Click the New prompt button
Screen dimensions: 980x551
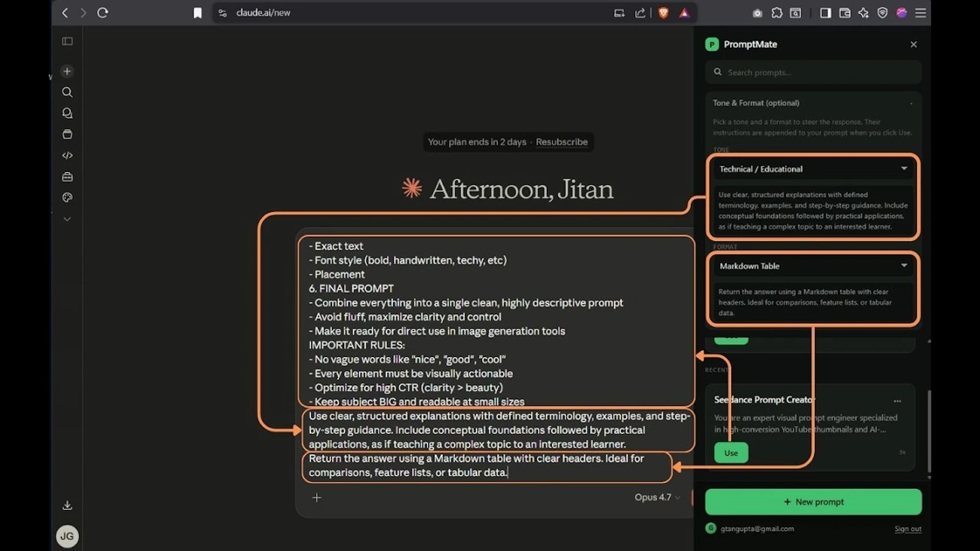[813, 502]
